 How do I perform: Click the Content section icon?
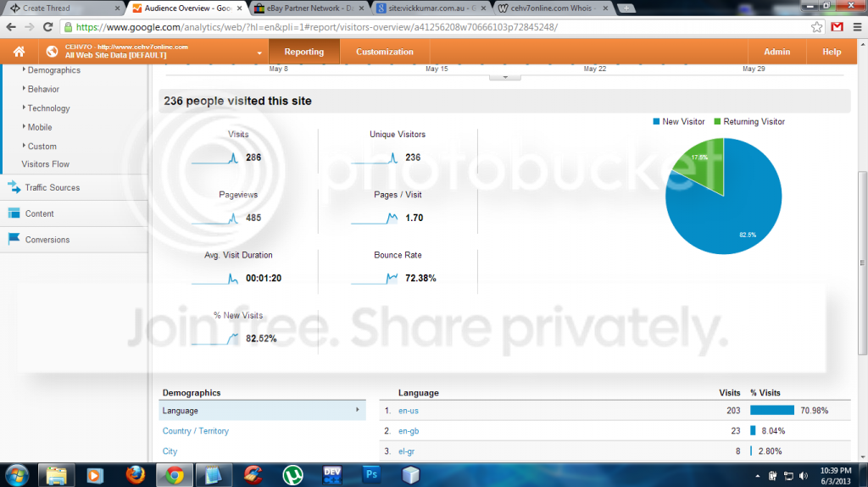coord(14,213)
